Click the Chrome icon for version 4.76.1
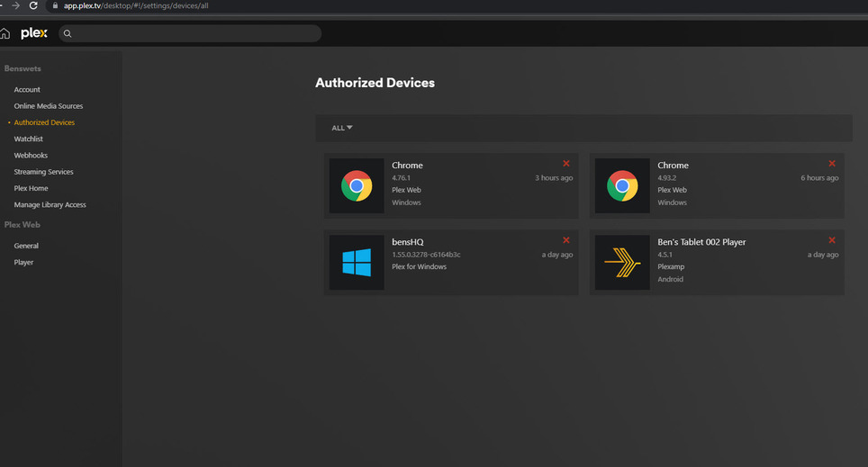 [357, 186]
